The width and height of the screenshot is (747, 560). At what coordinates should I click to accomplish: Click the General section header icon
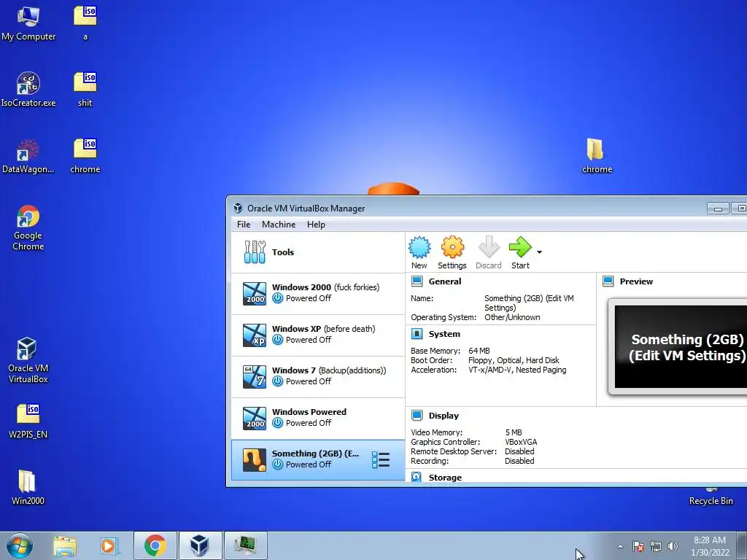coord(417,281)
